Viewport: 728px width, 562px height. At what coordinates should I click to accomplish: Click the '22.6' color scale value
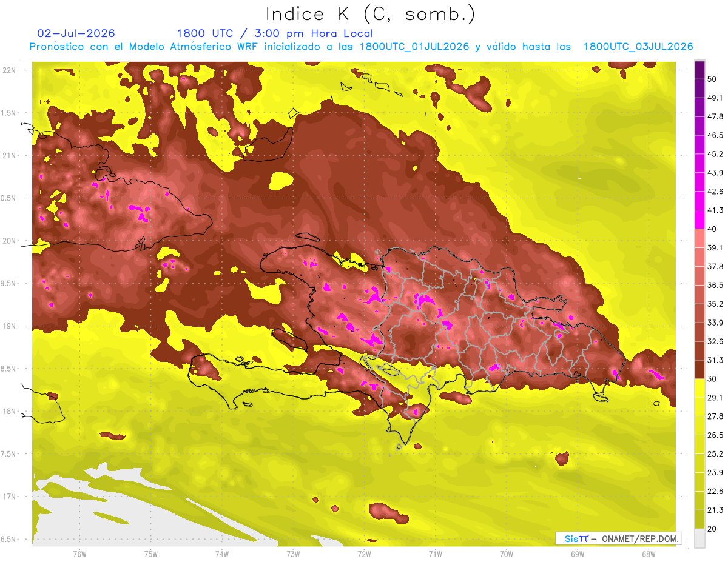[715, 491]
